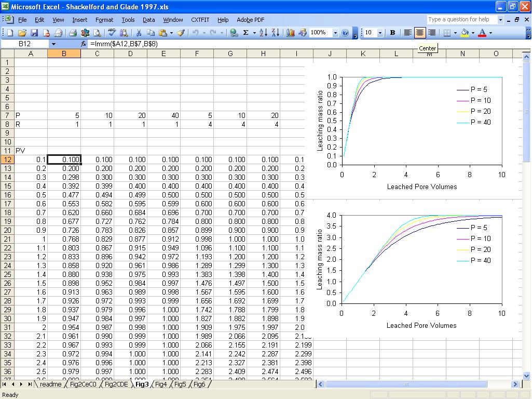Open the zoom percentage dropdown
This screenshot has height=399, width=532.
click(335, 33)
